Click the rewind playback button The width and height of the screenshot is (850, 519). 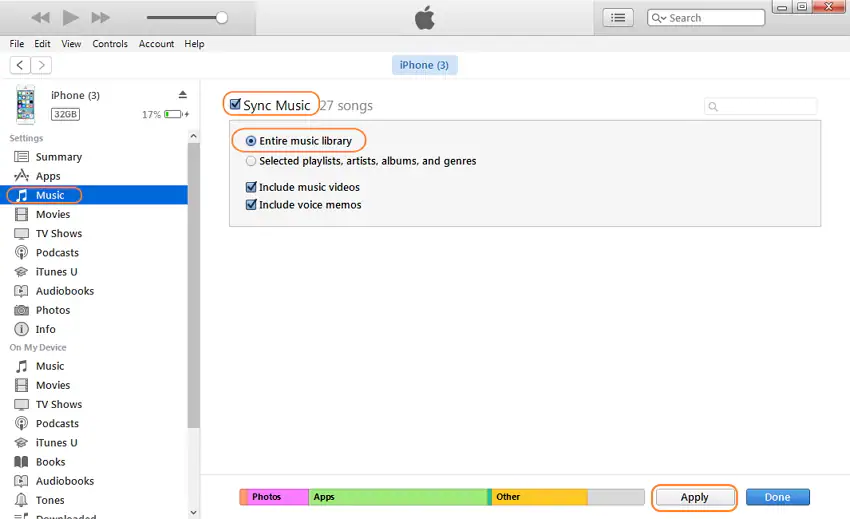click(x=40, y=18)
